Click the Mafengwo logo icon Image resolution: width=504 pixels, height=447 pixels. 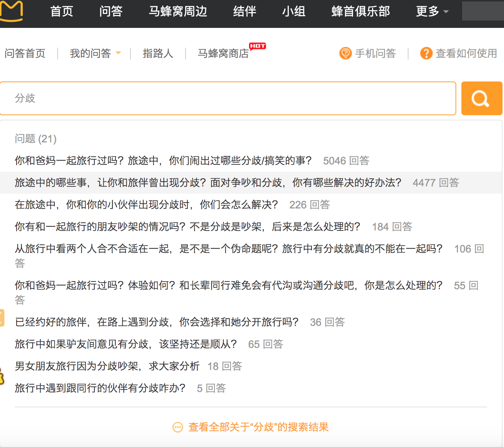[x=11, y=11]
